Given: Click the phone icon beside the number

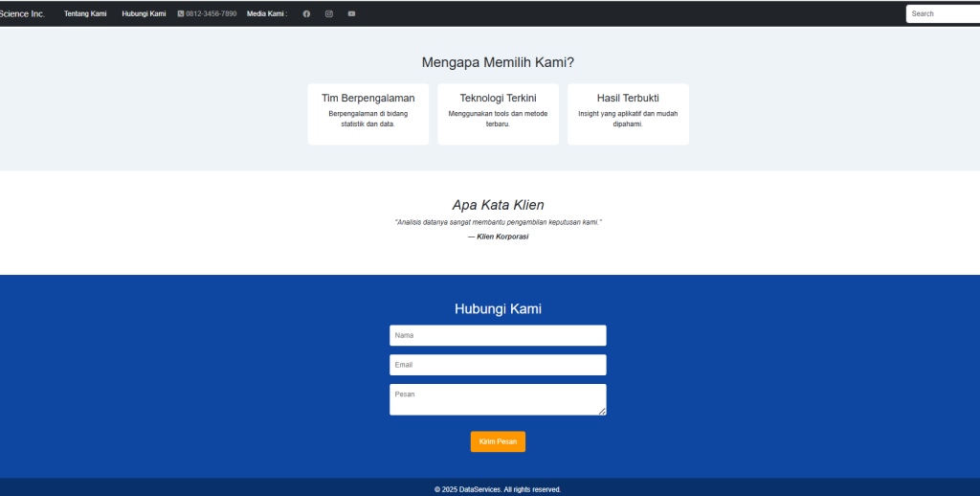Looking at the screenshot, I should pyautogui.click(x=181, y=13).
